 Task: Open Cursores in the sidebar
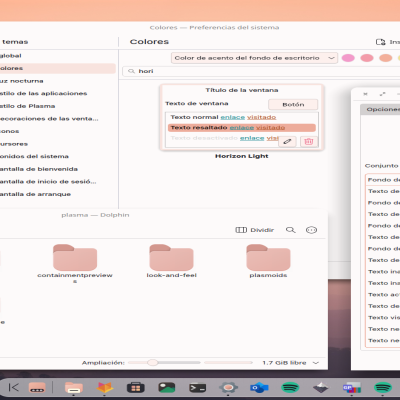[x=57, y=144]
